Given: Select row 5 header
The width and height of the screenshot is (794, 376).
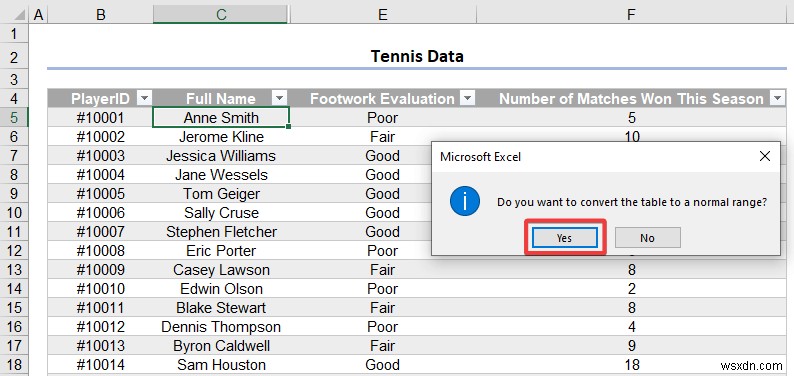Looking at the screenshot, I should tap(14, 117).
